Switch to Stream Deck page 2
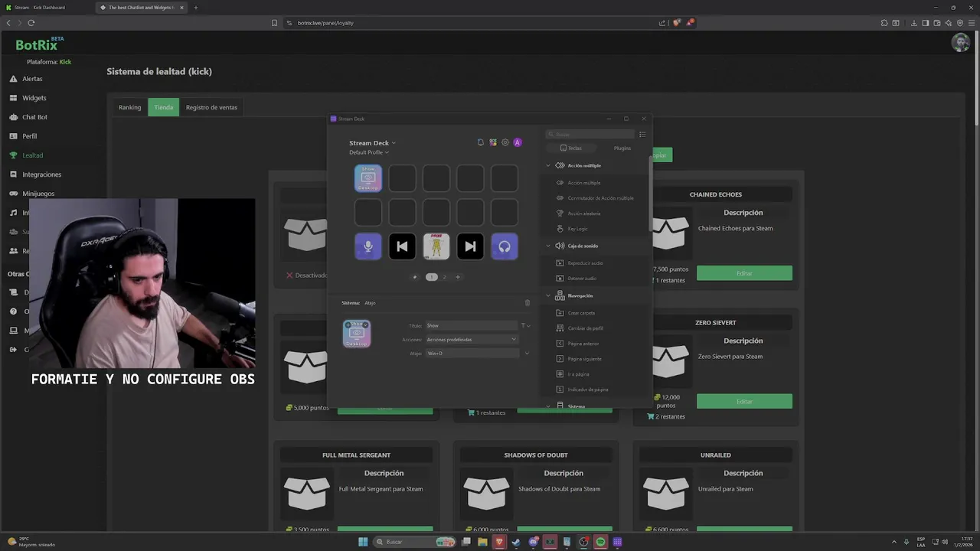The height and width of the screenshot is (551, 980). click(444, 277)
